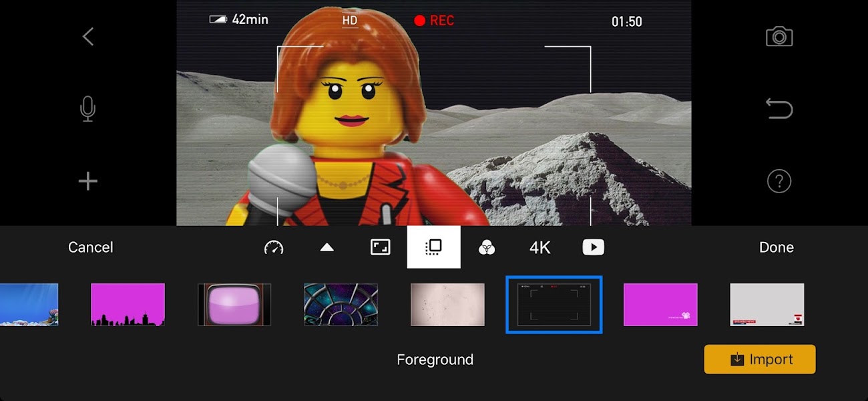The width and height of the screenshot is (868, 401).
Task: Select the camera viewfinder REC foreground
Action: (554, 305)
